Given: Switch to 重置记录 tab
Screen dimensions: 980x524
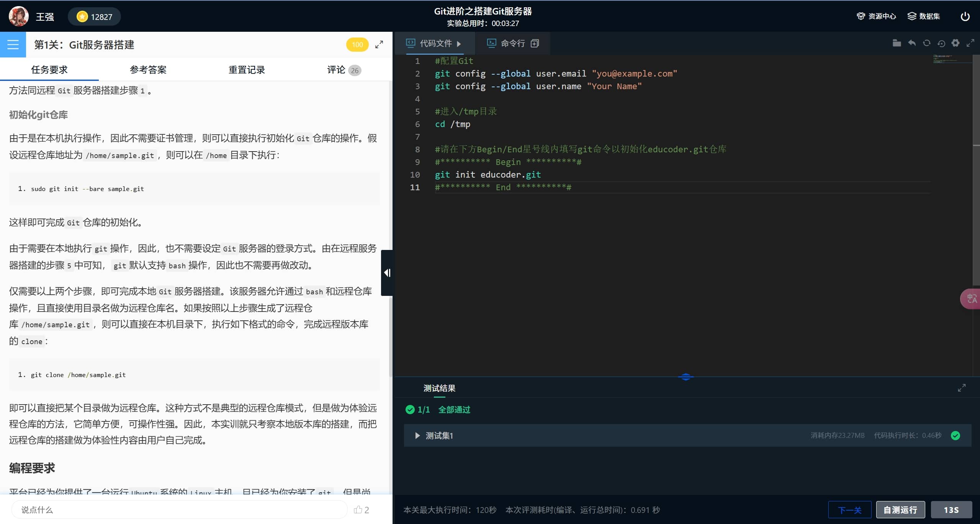Looking at the screenshot, I should (x=247, y=70).
